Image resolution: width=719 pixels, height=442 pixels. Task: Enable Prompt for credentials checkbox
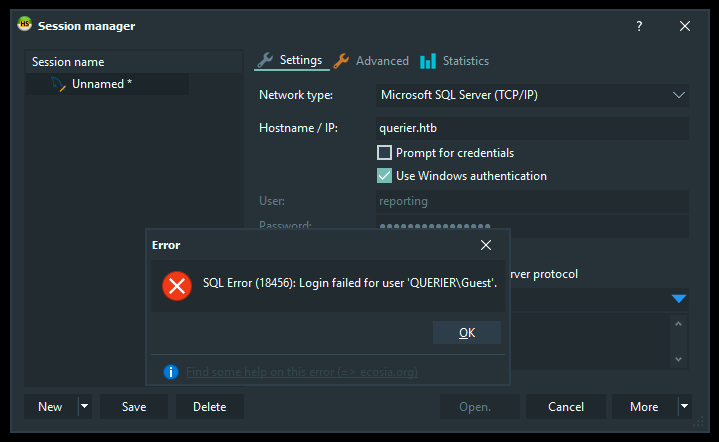click(384, 153)
